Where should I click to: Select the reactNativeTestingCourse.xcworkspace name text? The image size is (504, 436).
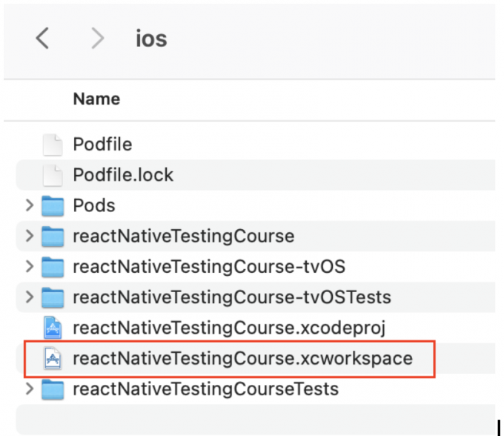coord(243,358)
